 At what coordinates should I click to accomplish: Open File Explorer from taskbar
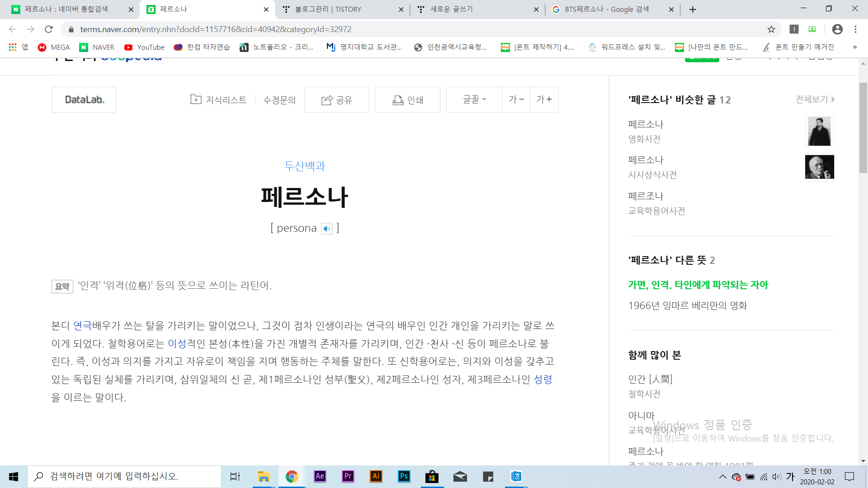(x=264, y=477)
